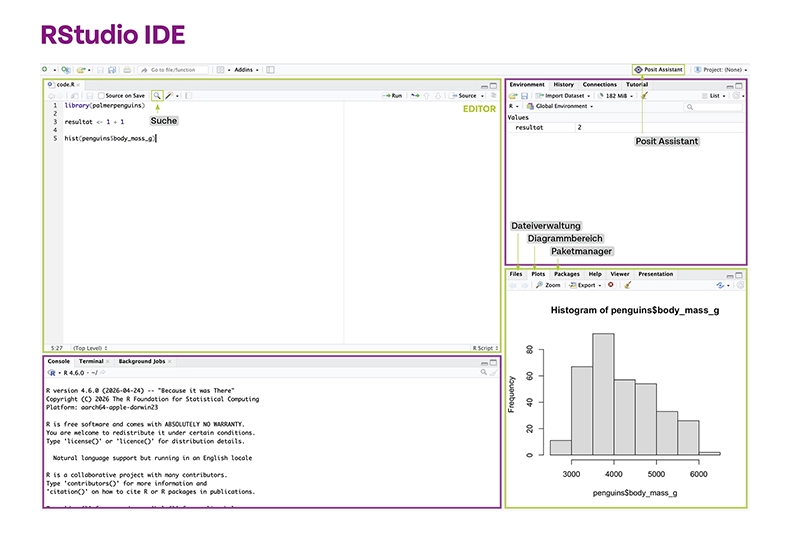
Task: Open the Project: (None) dropdown
Action: coord(721,69)
